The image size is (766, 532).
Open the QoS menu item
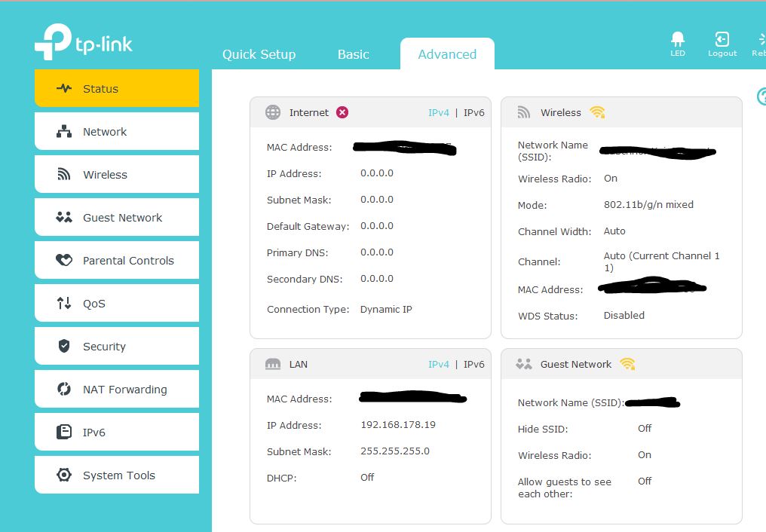tap(117, 303)
